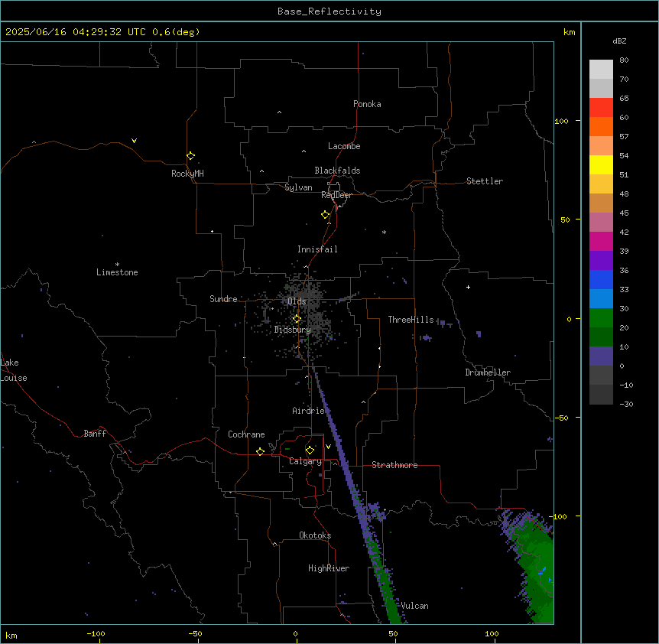
Task: Click the white asterisk above Limestone
Action: point(117,265)
